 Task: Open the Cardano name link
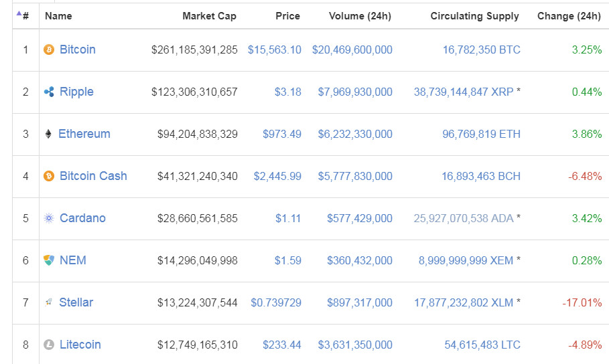(82, 218)
